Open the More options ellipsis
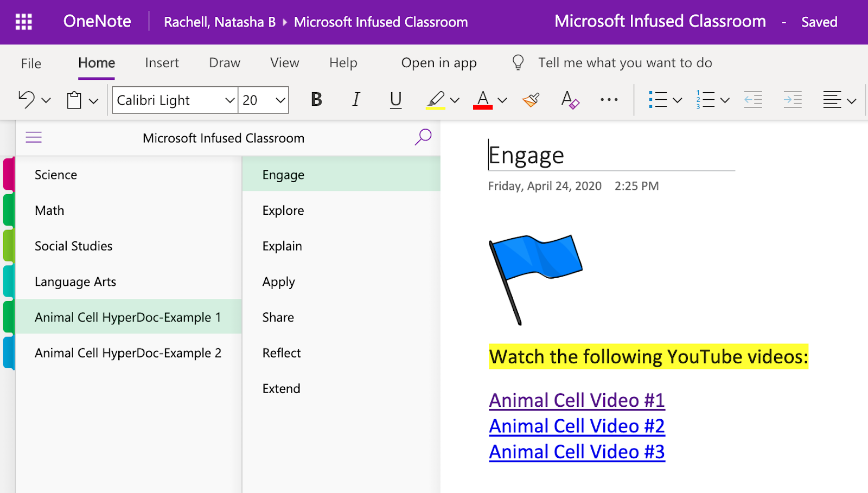Viewport: 868px width, 493px height. 609,100
